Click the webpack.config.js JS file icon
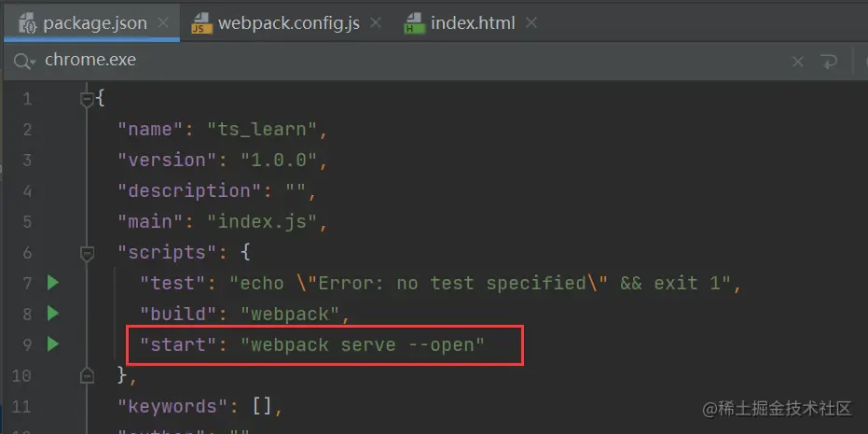 [201, 24]
